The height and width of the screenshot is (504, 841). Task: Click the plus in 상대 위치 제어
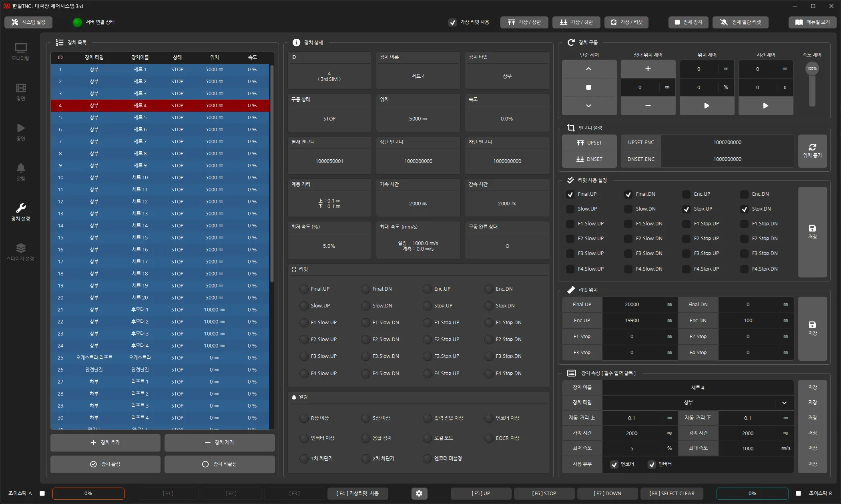click(648, 69)
